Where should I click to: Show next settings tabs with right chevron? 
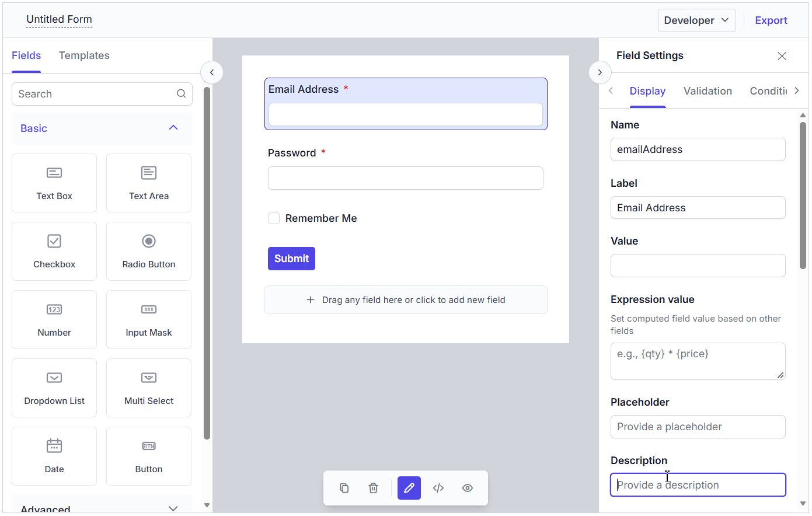797,90
